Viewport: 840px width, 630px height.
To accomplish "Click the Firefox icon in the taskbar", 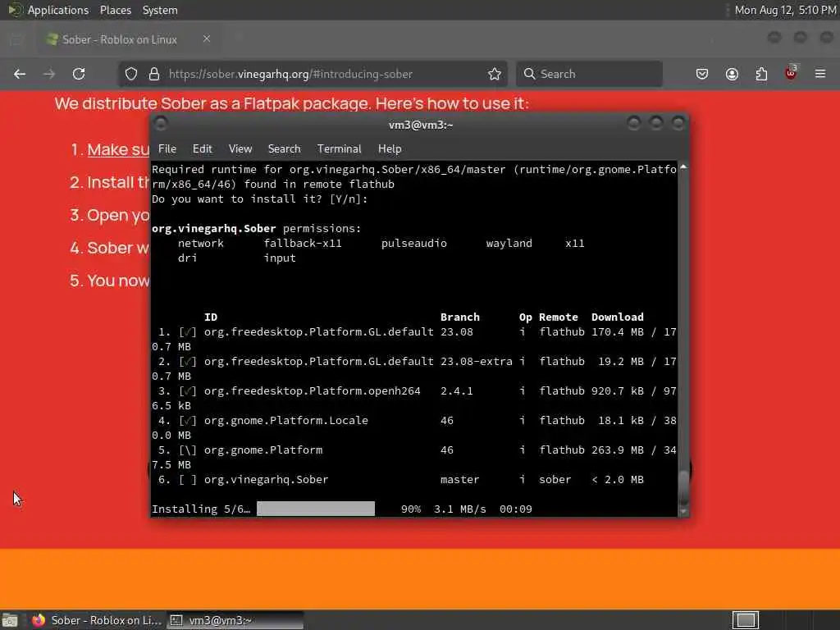I will pyautogui.click(x=39, y=620).
